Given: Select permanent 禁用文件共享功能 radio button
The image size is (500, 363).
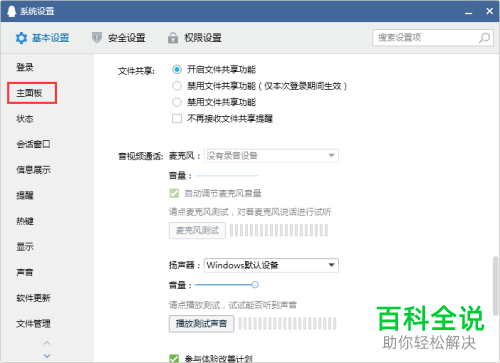Looking at the screenshot, I should pyautogui.click(x=177, y=102).
